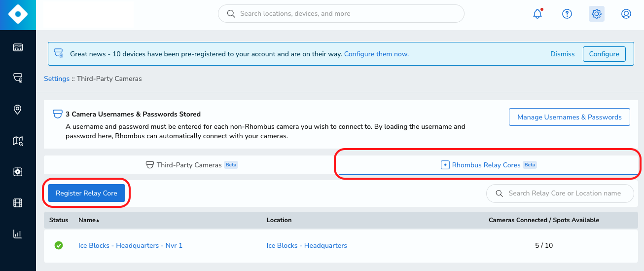Focus the Search Relay Core input field
This screenshot has height=271, width=644.
pos(560,194)
